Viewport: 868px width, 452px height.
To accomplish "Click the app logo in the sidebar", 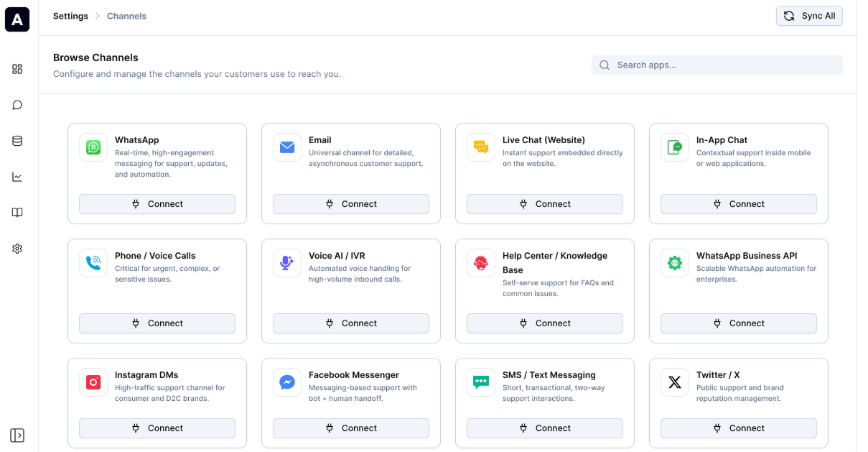I will [17, 19].
